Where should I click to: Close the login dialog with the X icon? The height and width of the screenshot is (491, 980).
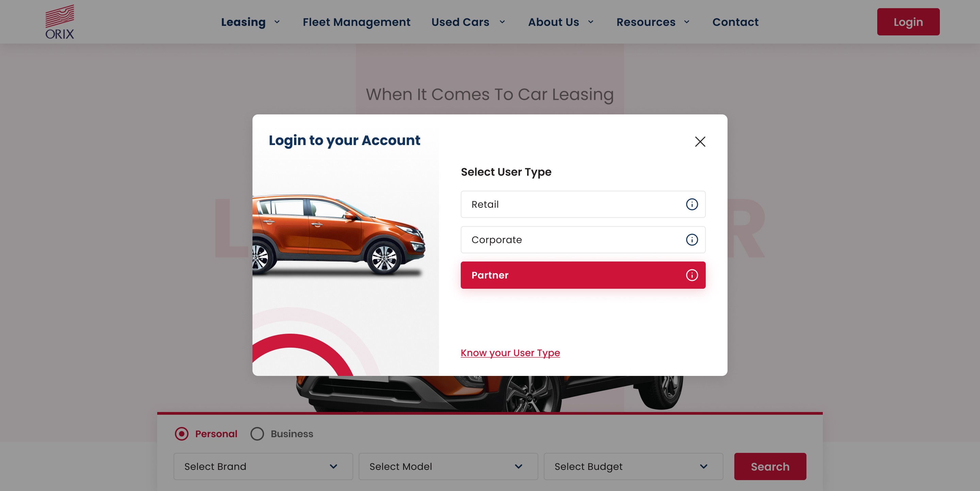[700, 142]
